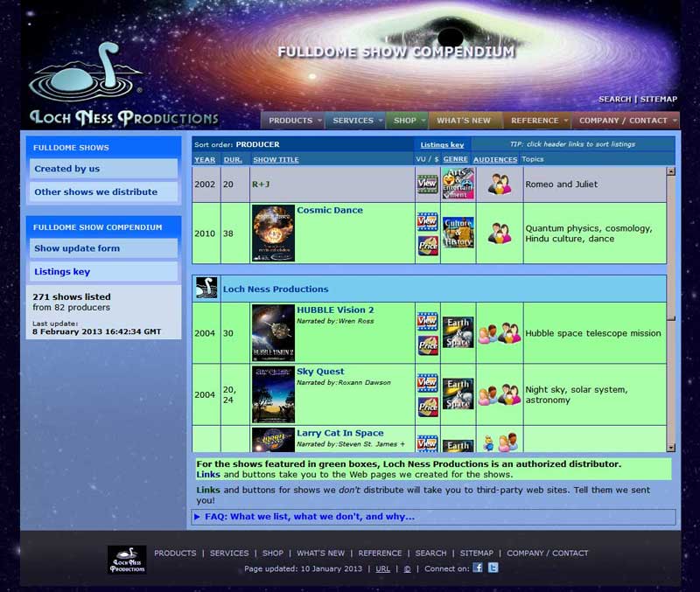Open the SHOP dropdown menu
Image resolution: width=700 pixels, height=592 pixels.
[x=409, y=121]
